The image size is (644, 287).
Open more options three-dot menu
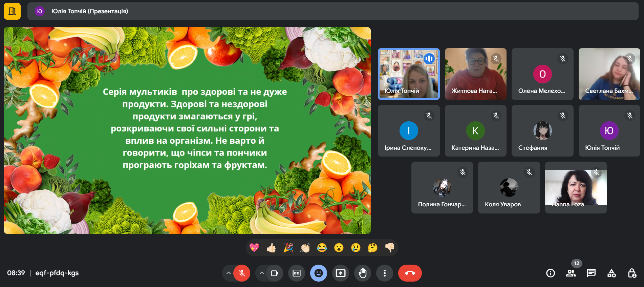pos(385,273)
